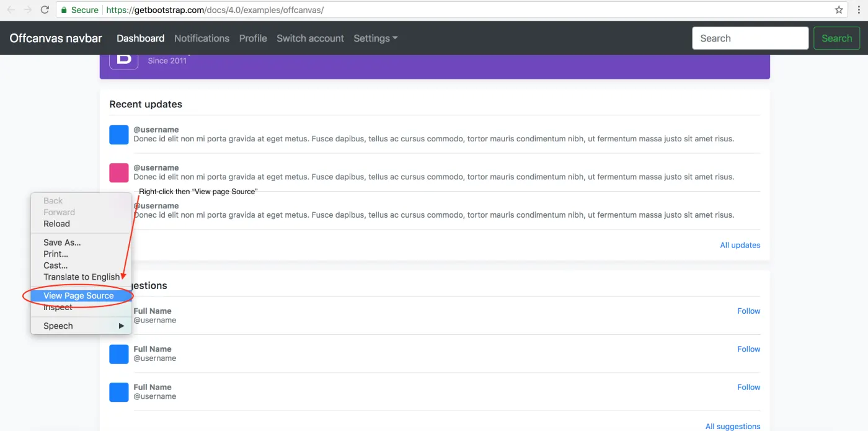Click the first @username in Recent updates

pyautogui.click(x=156, y=130)
